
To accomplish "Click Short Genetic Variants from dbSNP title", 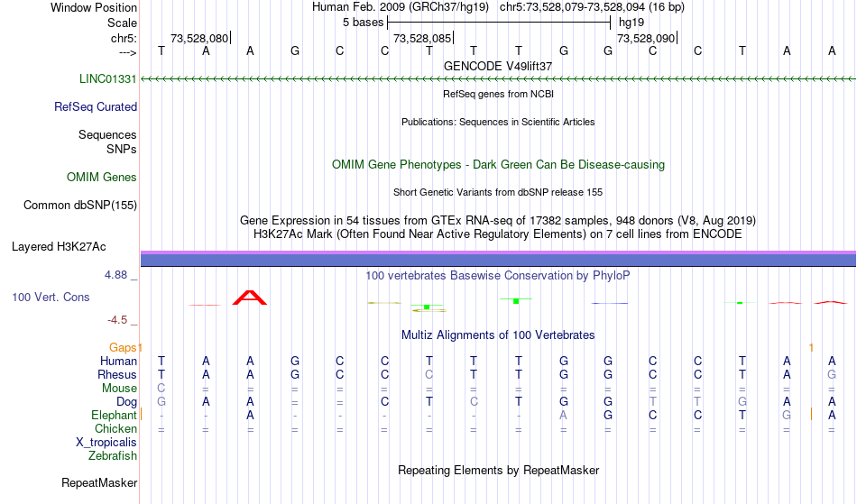I will pyautogui.click(x=498, y=192).
